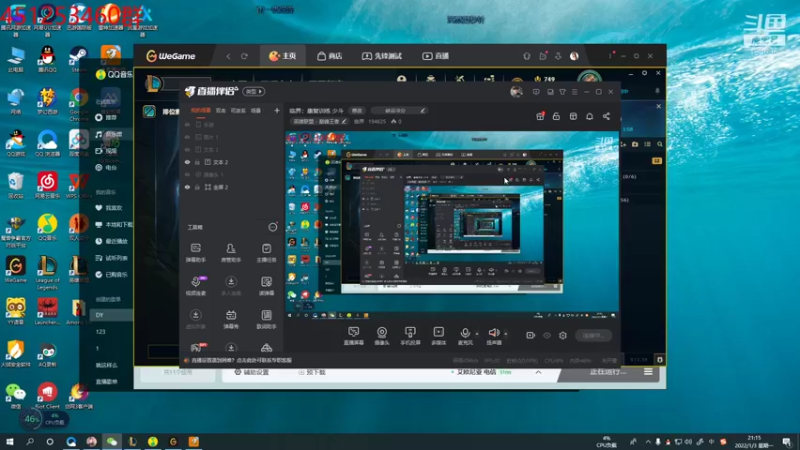The width and height of the screenshot is (800, 450).
Task: Click the share icon above preview
Action: click(x=606, y=116)
